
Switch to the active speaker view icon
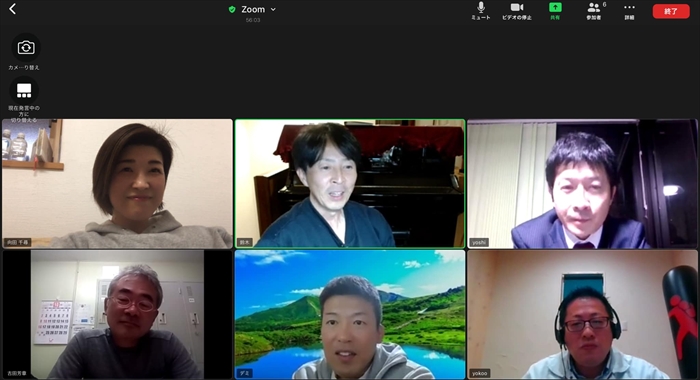point(24,91)
